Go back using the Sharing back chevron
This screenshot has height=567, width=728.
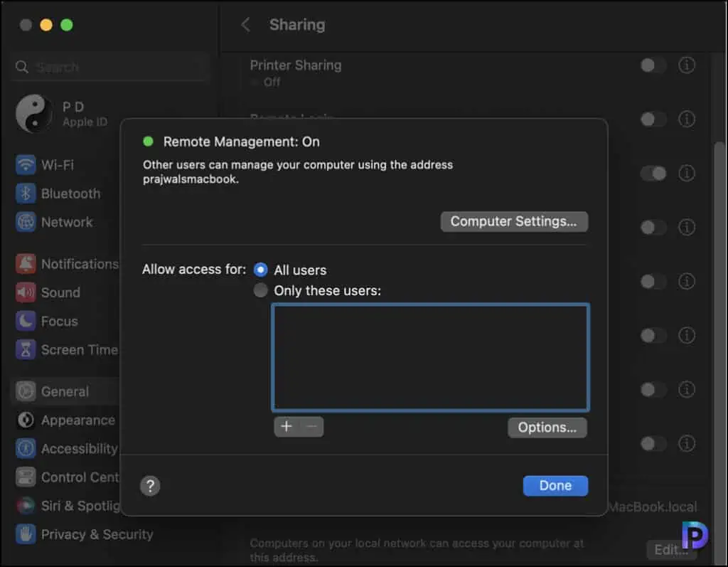(x=245, y=25)
